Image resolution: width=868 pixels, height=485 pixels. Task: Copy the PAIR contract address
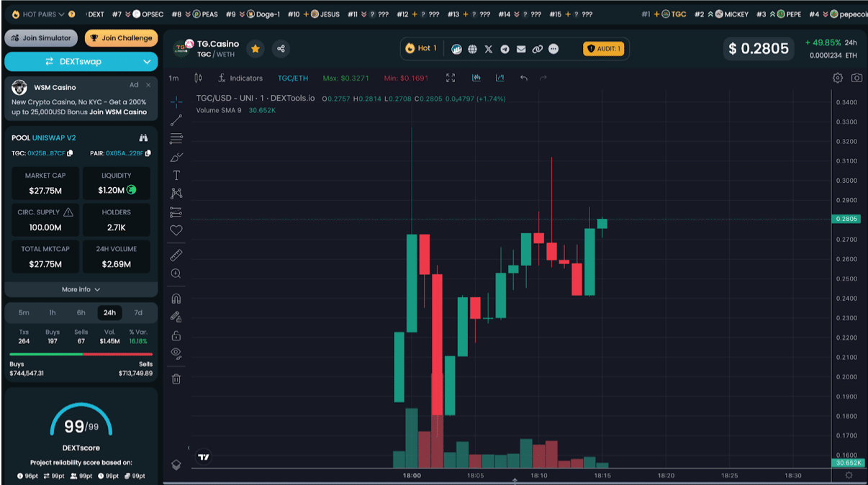(148, 153)
